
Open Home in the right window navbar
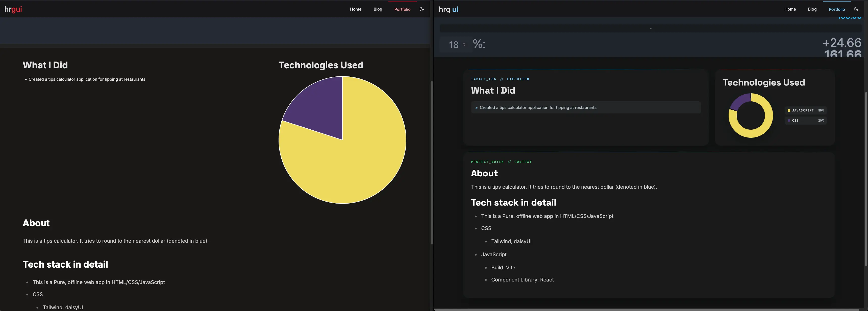(790, 9)
